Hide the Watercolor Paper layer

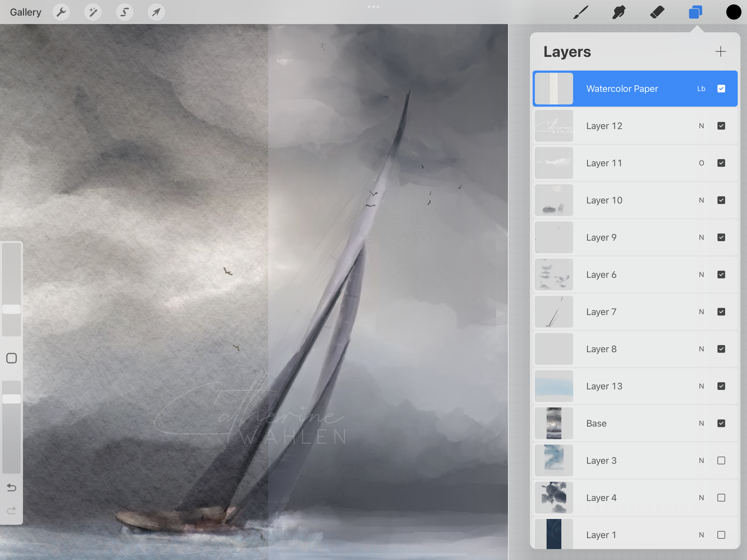[x=721, y=89]
